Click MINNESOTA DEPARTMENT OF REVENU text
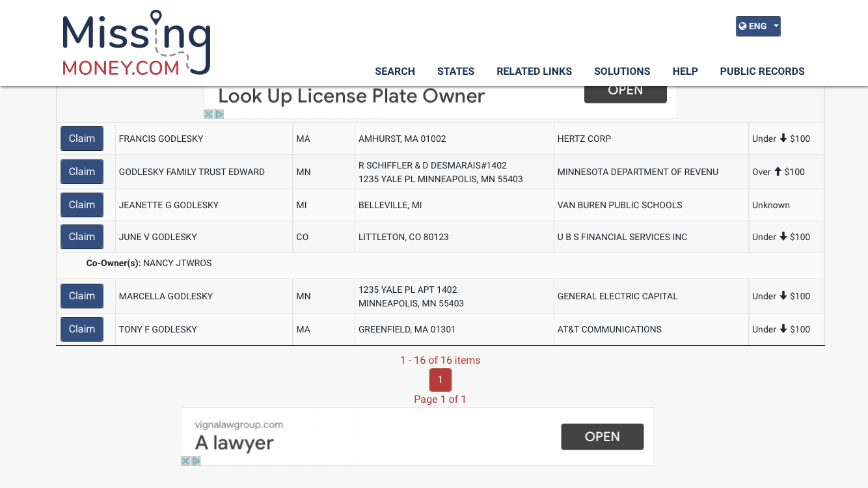868x488 pixels. [638, 172]
